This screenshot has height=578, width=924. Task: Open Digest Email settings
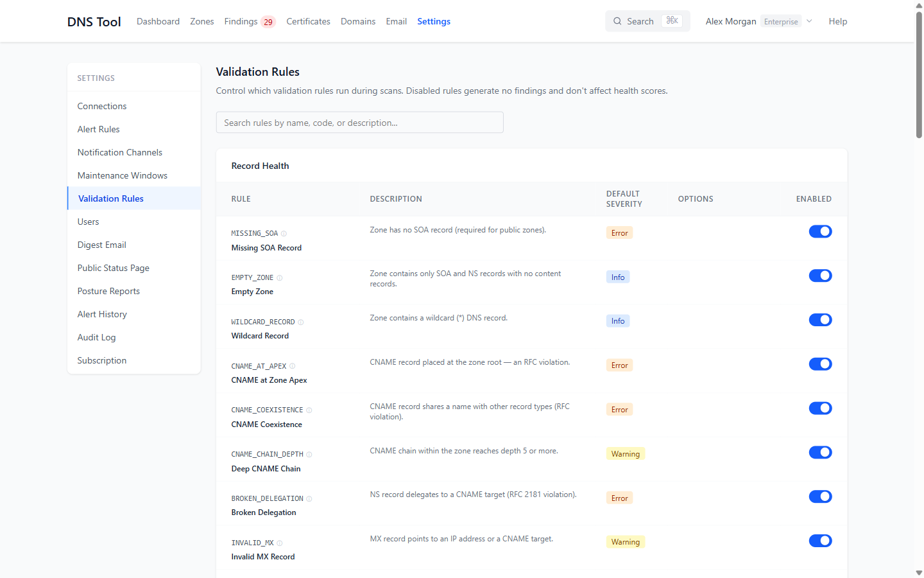[134, 245]
